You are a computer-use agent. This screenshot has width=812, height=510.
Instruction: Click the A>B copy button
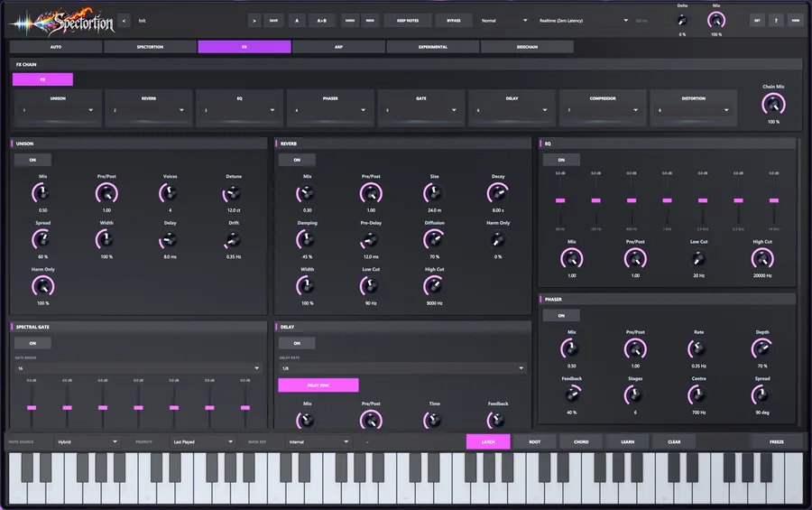321,21
